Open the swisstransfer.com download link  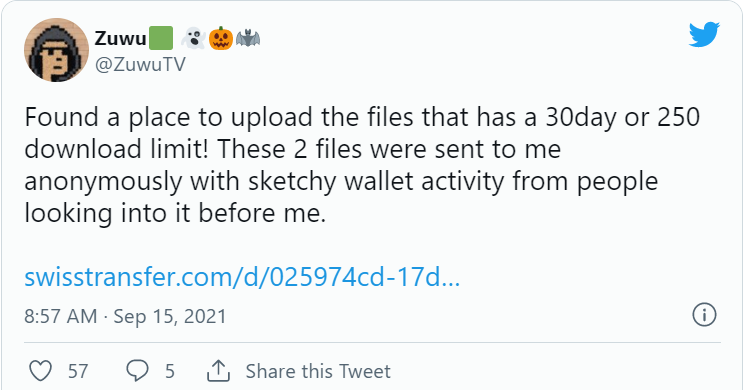(x=242, y=277)
